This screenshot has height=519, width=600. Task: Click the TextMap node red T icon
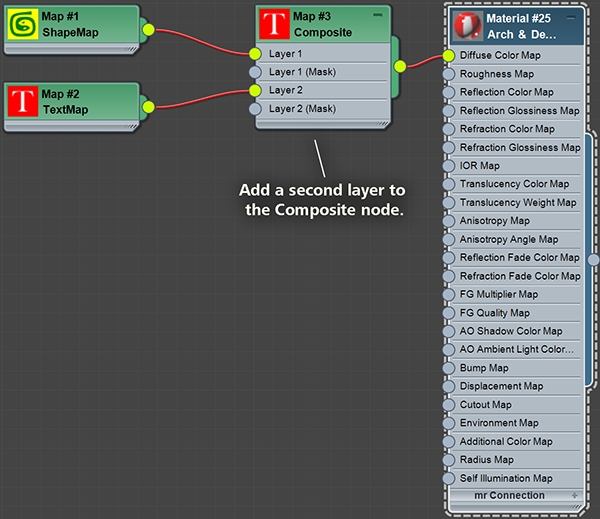[23, 101]
